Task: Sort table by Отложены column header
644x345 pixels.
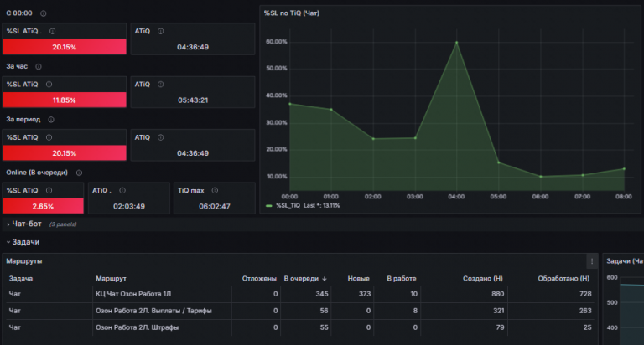Action: tap(259, 279)
